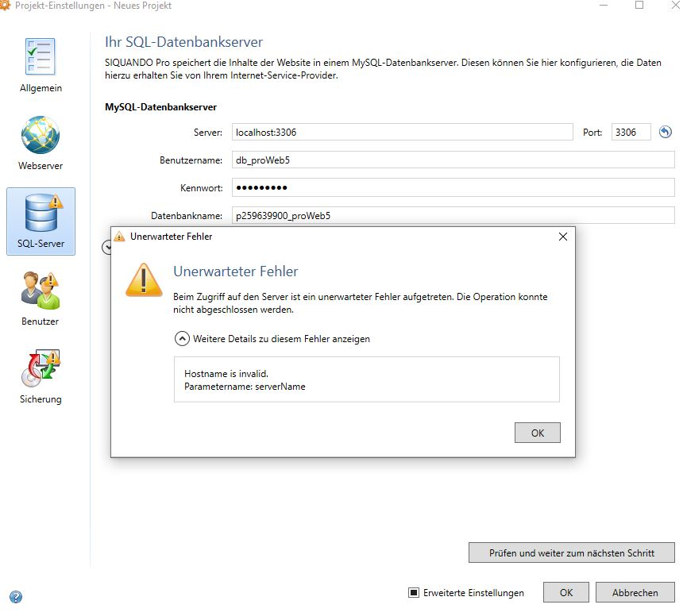Select the SQL-Server settings section
The width and height of the screenshot is (687, 616).
(x=41, y=221)
